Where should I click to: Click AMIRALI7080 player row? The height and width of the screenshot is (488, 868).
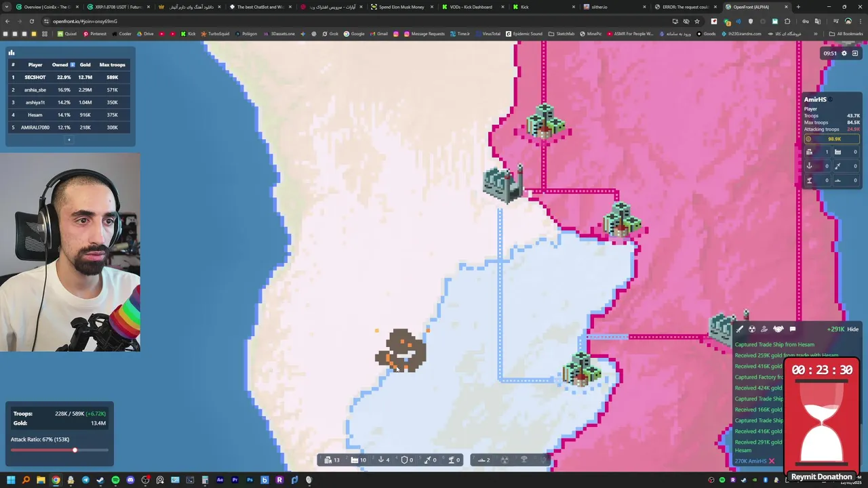click(68, 127)
